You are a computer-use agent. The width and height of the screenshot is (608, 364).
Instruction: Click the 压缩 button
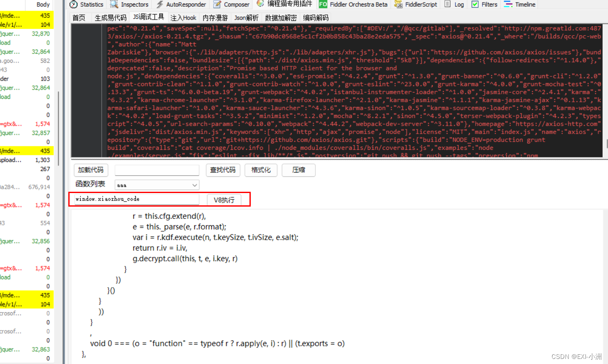299,170
